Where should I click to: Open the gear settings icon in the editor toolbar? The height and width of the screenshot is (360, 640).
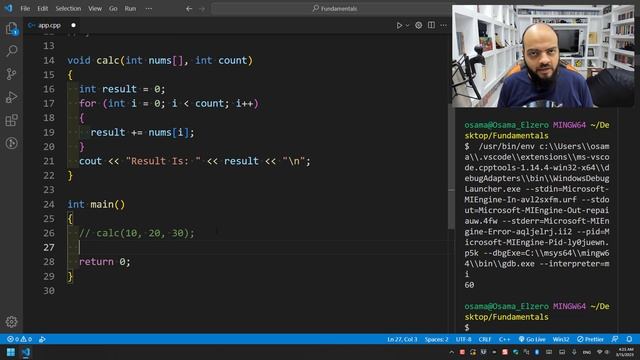[x=418, y=25]
